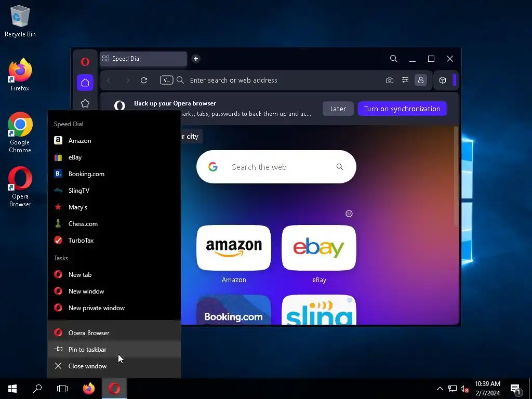Screen dimensions: 532x399
Task: Click Pin to taskbar
Action: tap(114, 350)
